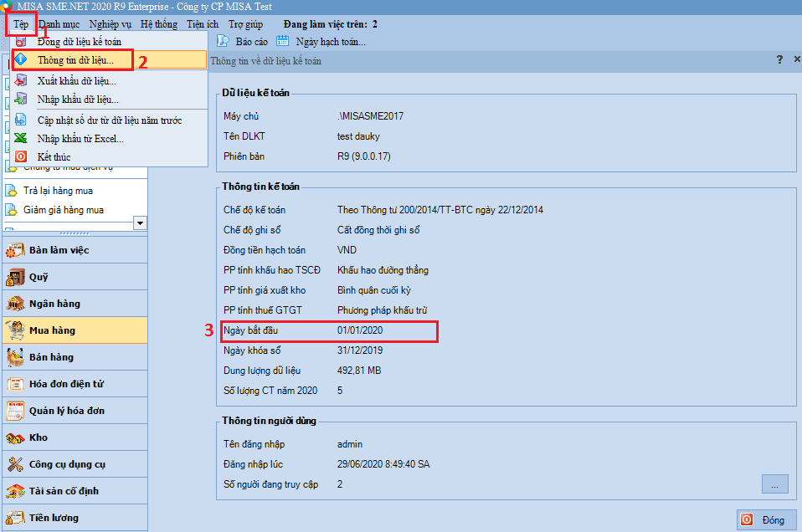Click the Giảm giá hàng mua document icon
The height and width of the screenshot is (532, 802).
11,209
